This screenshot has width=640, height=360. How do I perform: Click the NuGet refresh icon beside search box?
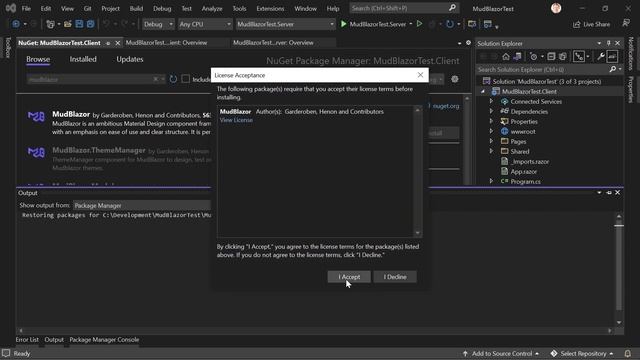point(173,79)
